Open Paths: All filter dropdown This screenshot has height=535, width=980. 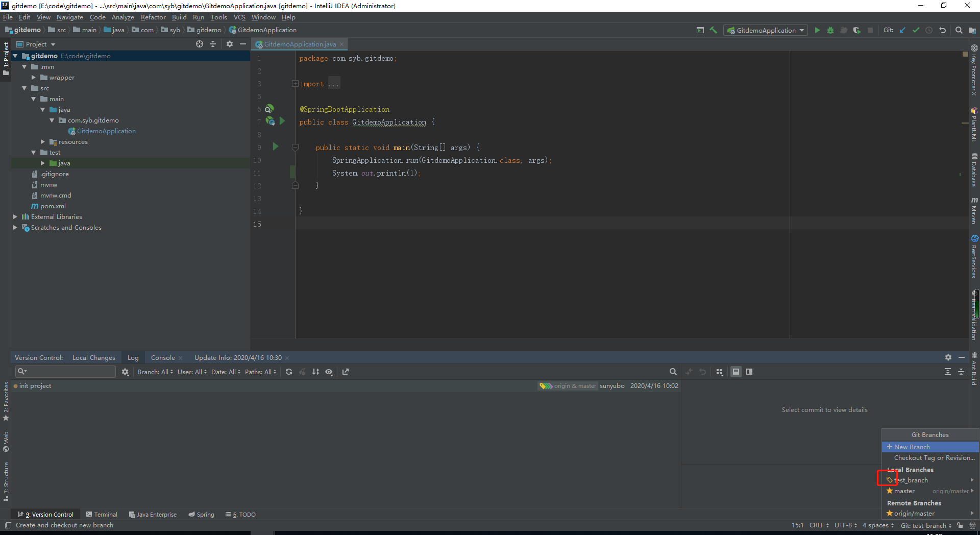pos(260,372)
